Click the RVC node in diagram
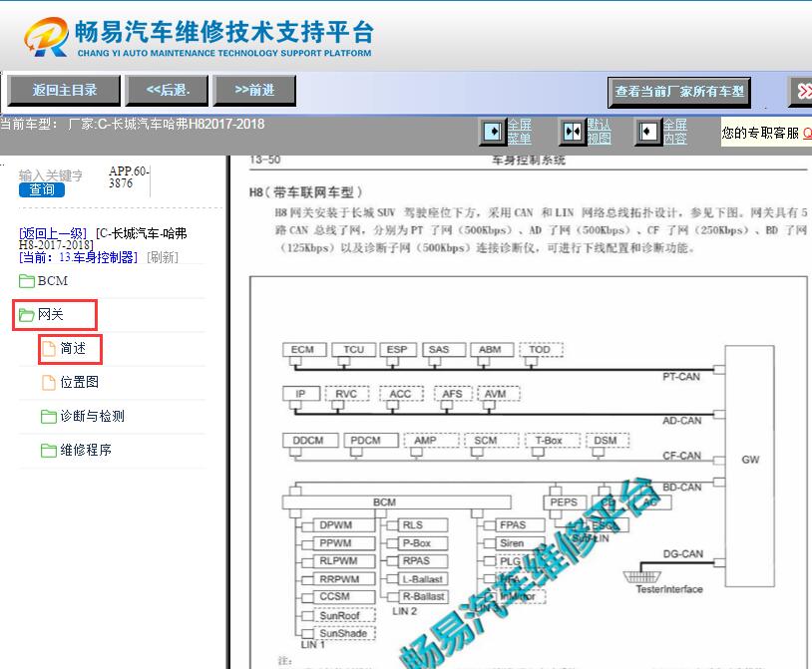Screen dimensions: 812x669 [x=347, y=394]
